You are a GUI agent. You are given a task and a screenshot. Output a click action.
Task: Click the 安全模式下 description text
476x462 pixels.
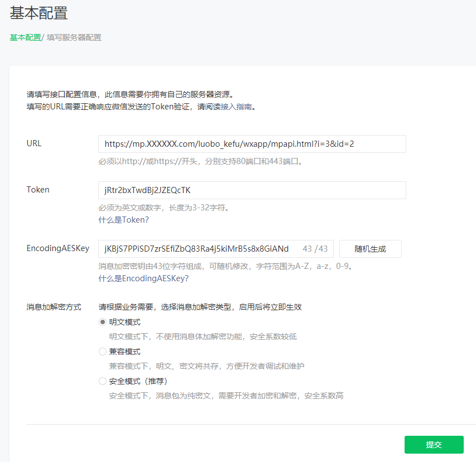point(226,396)
